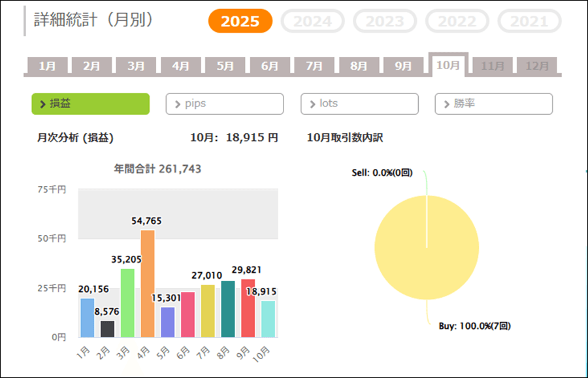The width and height of the screenshot is (588, 378).
Task: Display the 勝率 win rate view
Action: pos(493,104)
